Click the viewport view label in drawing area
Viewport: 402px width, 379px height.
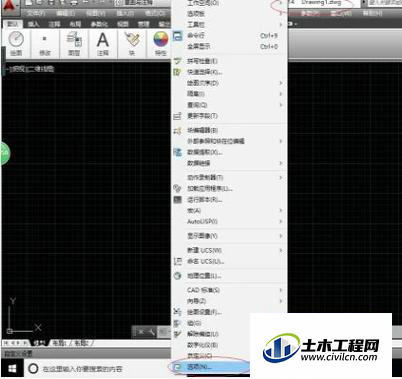coord(30,69)
